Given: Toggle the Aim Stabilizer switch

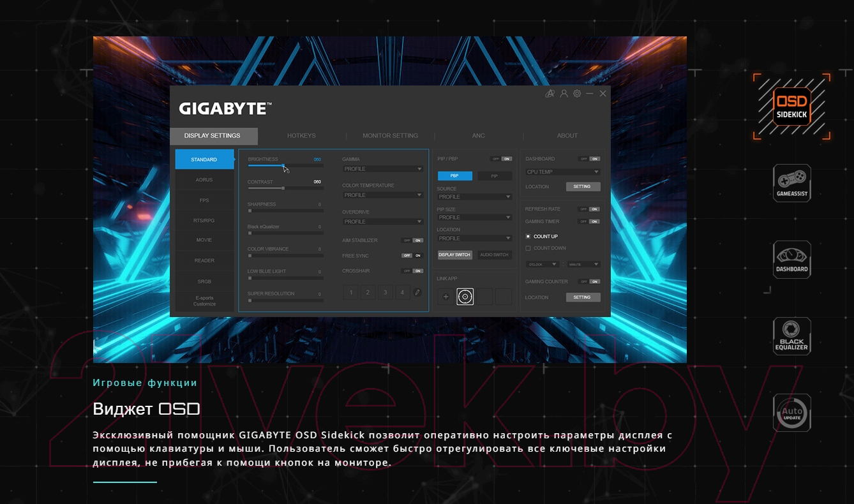Looking at the screenshot, I should click(412, 241).
